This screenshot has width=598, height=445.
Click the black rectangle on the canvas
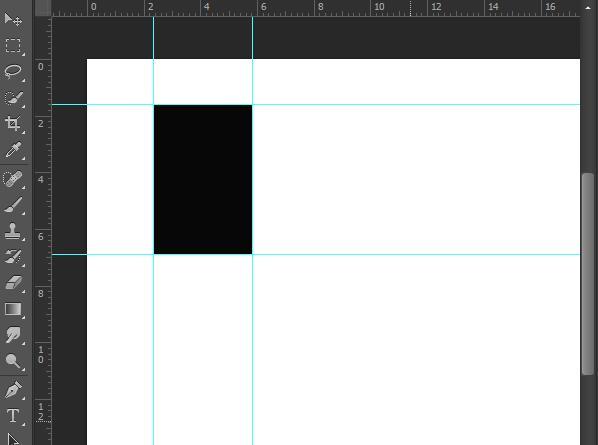pos(203,180)
